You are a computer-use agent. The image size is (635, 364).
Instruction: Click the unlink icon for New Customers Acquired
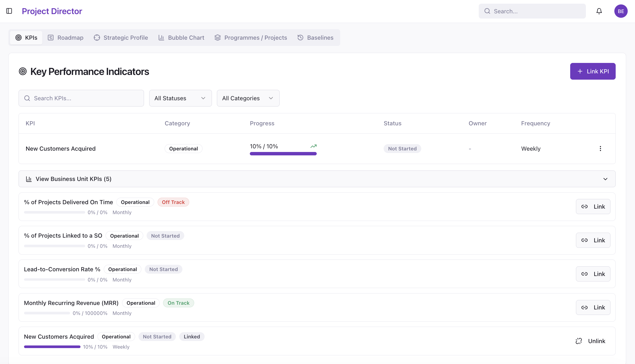coord(579,341)
